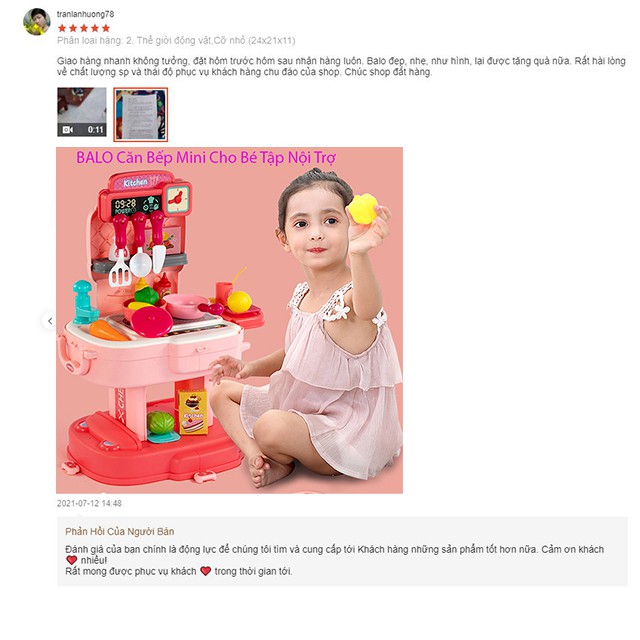The width and height of the screenshot is (640, 640).
Task: Click the 0:11 video duration label
Action: 96,130
